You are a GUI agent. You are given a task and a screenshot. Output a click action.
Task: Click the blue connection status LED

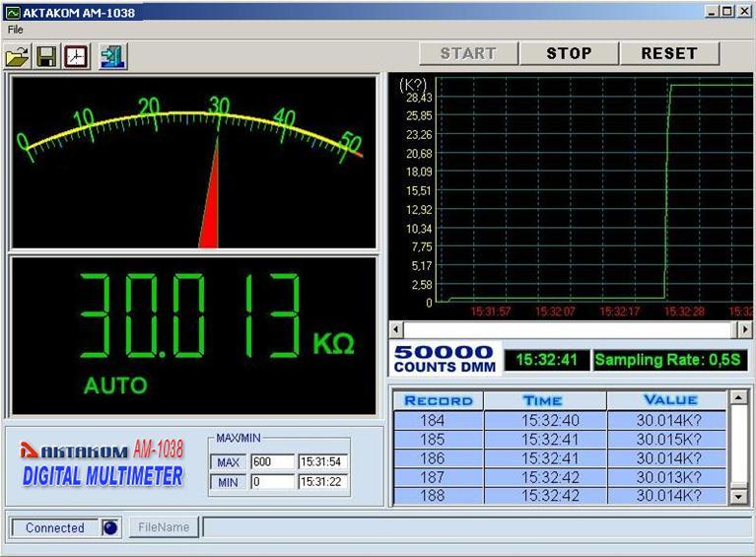(110, 527)
